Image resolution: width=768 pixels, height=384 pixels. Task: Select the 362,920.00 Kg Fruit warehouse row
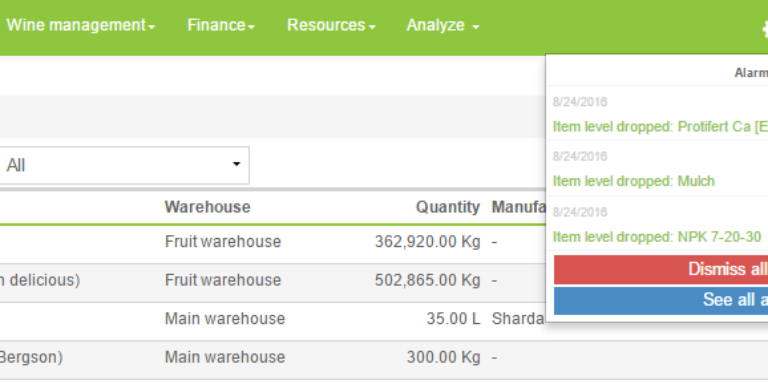pos(272,243)
